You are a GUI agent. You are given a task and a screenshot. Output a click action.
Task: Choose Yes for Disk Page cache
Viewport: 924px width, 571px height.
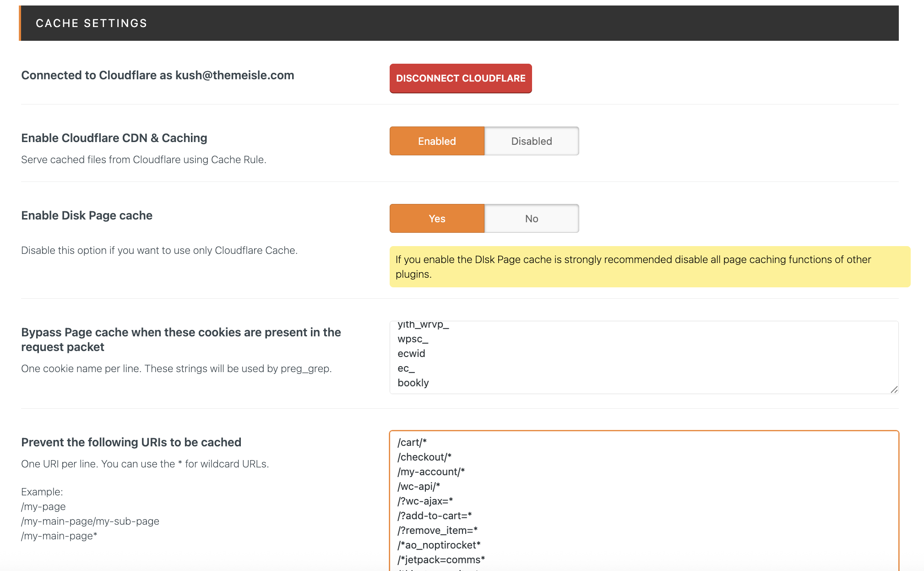coord(436,219)
